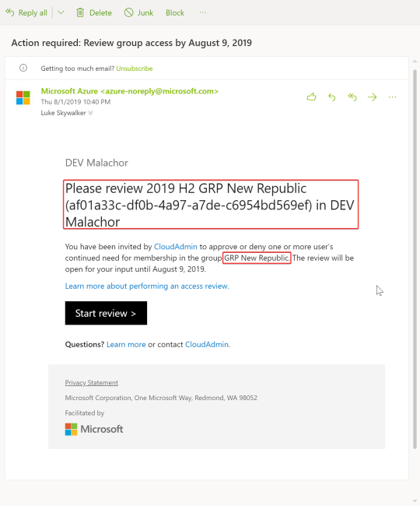Image resolution: width=420 pixels, height=506 pixels.
Task: Expand recipients list next to Luke Skywalker
Action: tap(90, 113)
